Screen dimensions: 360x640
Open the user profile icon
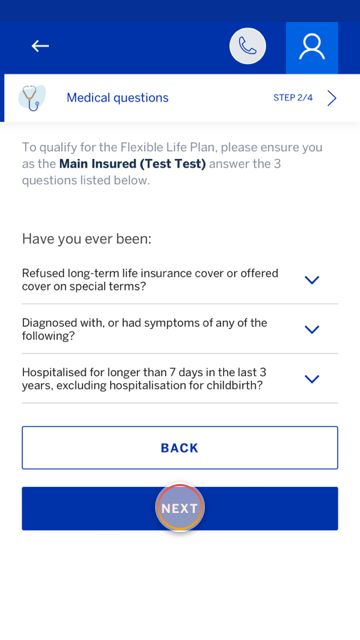pyautogui.click(x=312, y=48)
